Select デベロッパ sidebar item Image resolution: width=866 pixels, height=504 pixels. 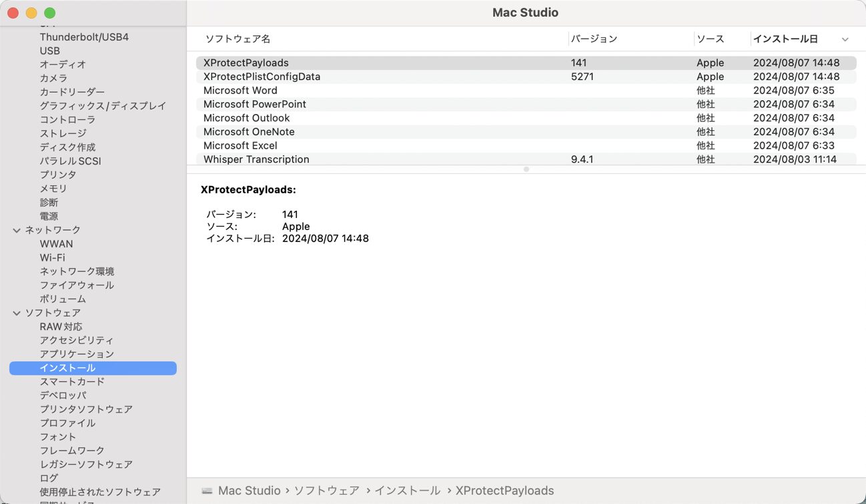pyautogui.click(x=63, y=395)
